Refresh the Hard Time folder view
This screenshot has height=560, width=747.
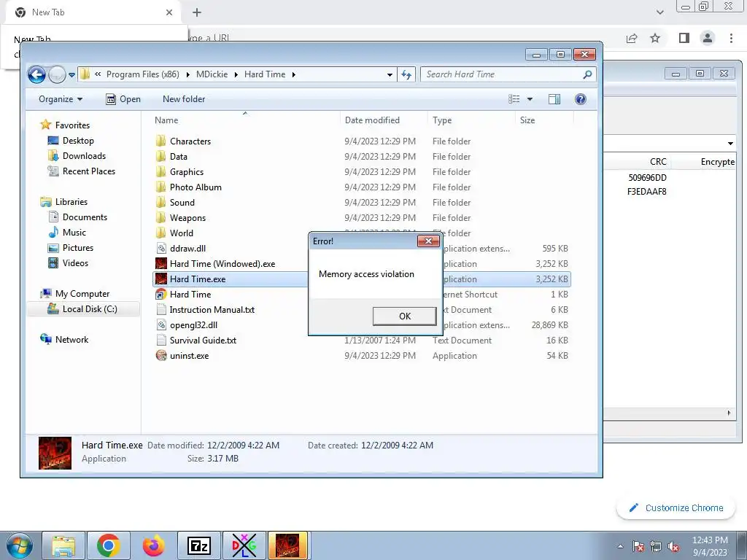click(x=406, y=74)
